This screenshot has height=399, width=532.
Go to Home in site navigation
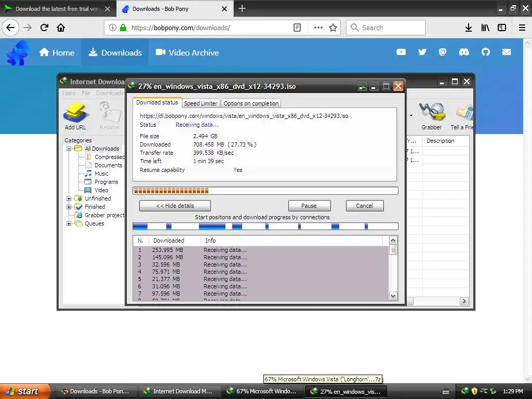57,52
